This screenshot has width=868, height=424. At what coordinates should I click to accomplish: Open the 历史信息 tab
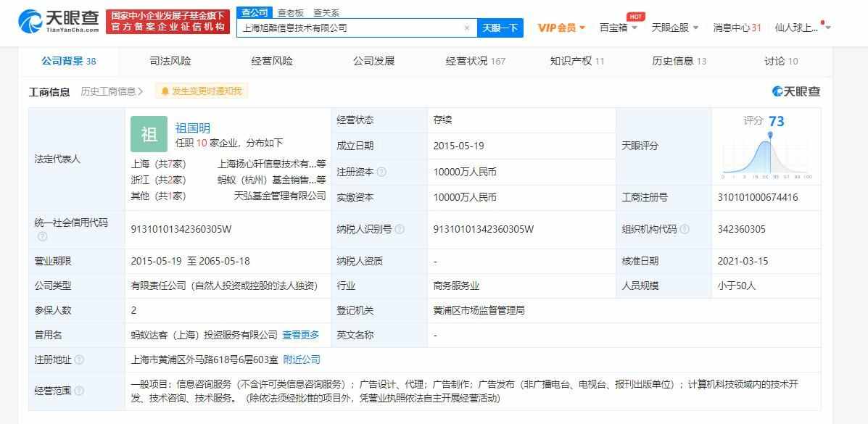679,61
